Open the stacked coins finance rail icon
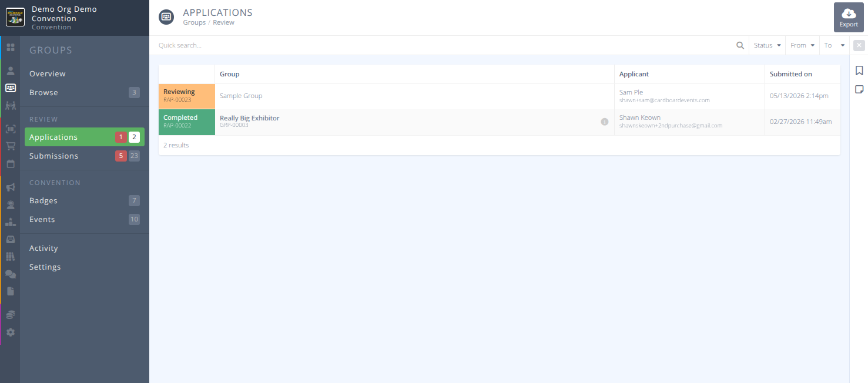Screen dimensions: 868x383 point(10,315)
